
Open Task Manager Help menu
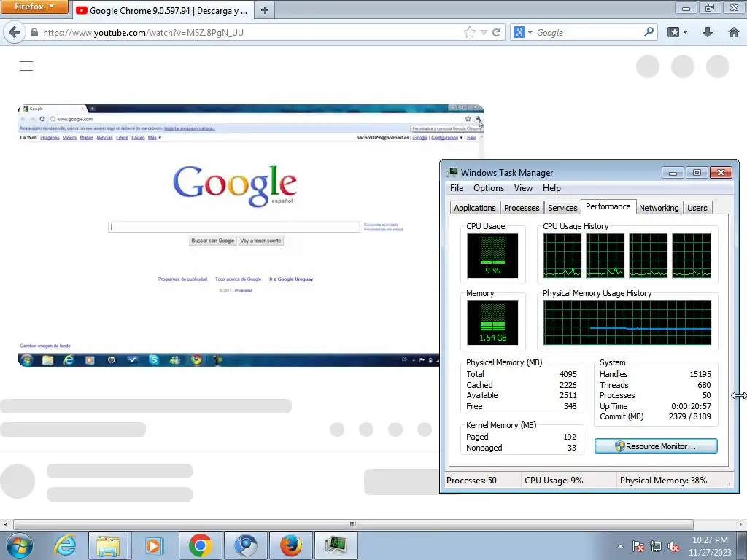551,188
